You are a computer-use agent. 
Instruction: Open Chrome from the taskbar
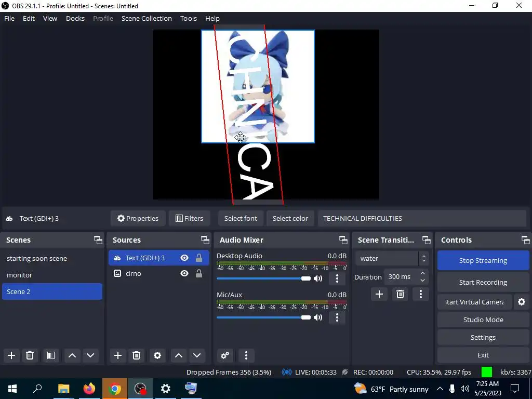[x=115, y=389]
